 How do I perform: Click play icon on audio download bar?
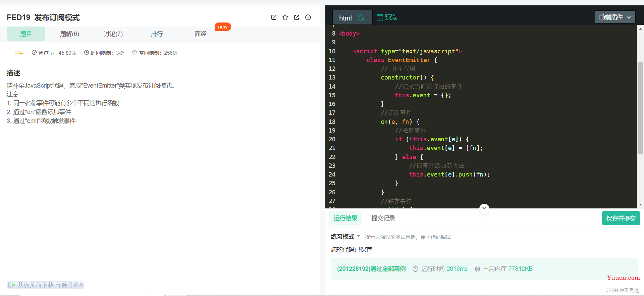coord(13,285)
